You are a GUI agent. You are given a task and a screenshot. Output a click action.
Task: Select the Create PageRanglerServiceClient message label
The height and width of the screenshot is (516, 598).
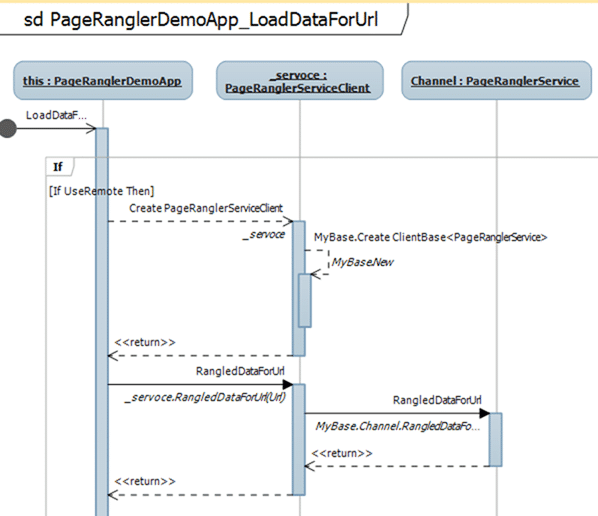[206, 208]
